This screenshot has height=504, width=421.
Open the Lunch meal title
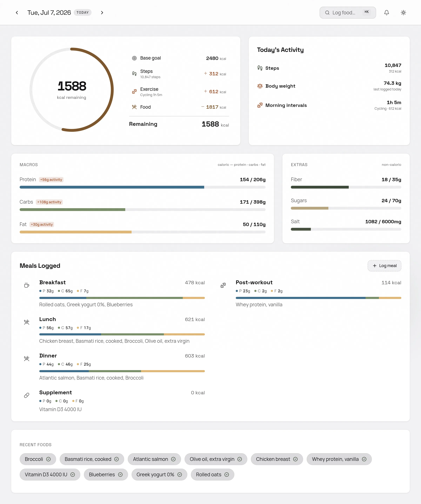pyautogui.click(x=48, y=319)
